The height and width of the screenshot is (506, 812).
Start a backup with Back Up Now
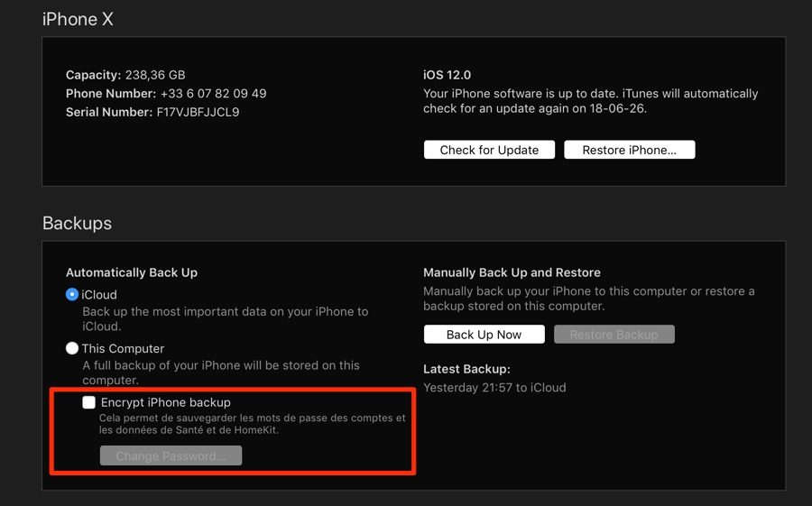pos(484,335)
